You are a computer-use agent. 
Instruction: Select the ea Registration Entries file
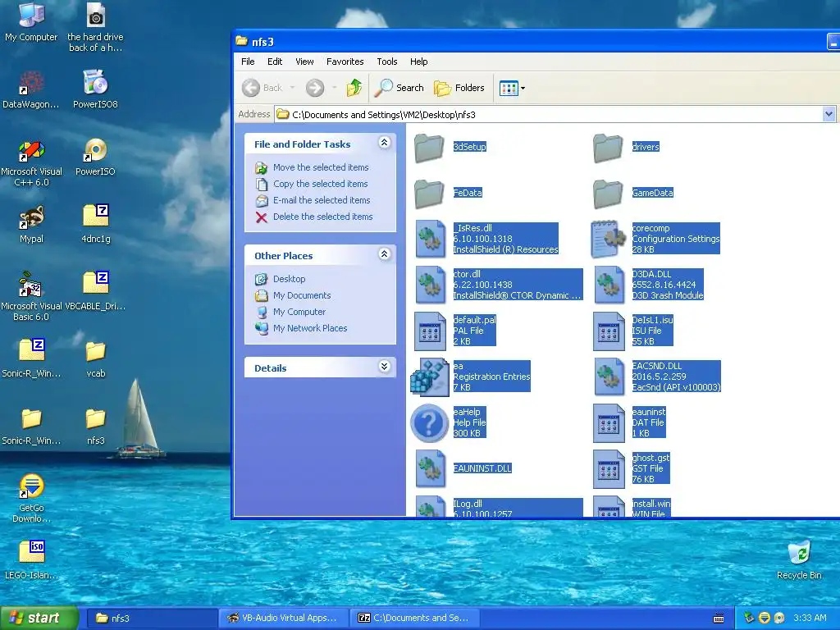(x=470, y=377)
